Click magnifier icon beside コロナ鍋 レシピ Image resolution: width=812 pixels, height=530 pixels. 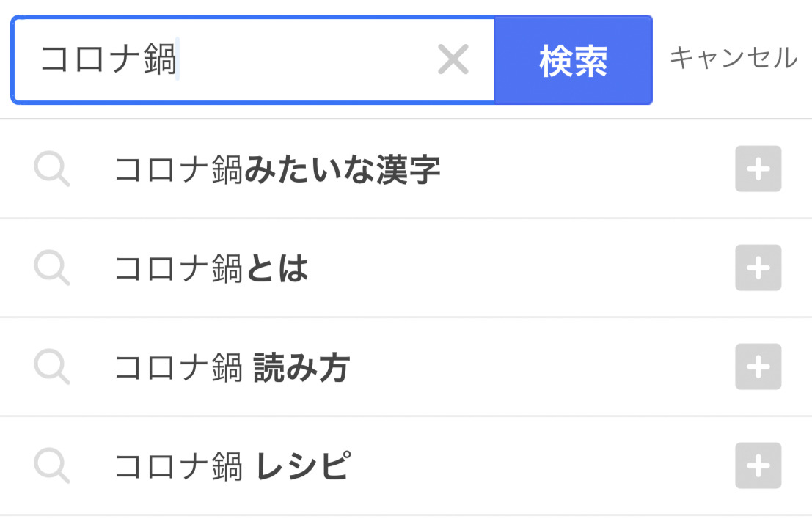point(52,467)
